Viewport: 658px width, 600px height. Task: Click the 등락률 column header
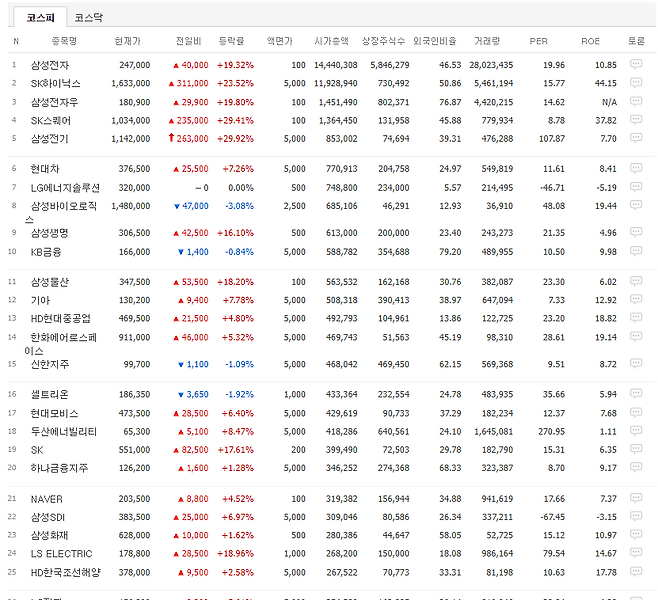[231, 41]
